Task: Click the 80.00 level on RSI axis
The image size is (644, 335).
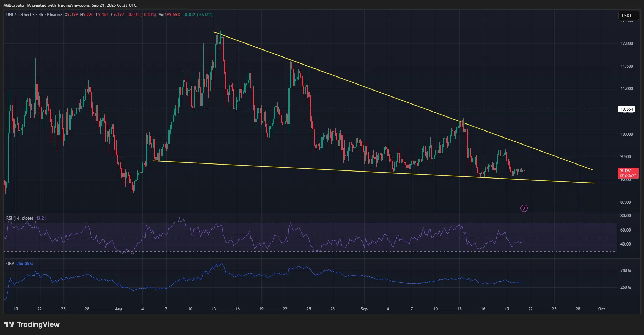Action: [625, 216]
